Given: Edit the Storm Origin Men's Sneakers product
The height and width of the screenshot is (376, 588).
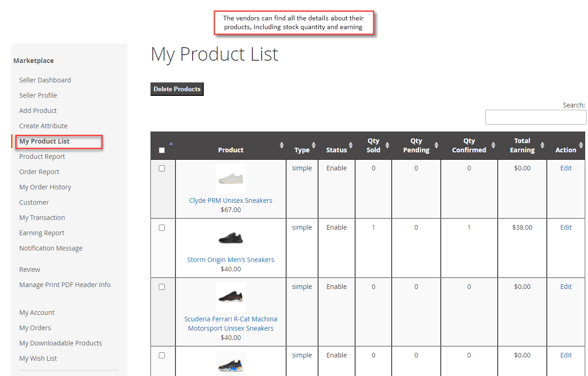Looking at the screenshot, I should pyautogui.click(x=566, y=227).
